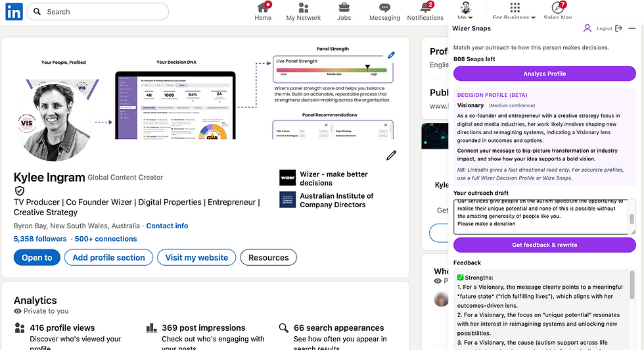Click the post impressions bar chart icon
The height and width of the screenshot is (350, 644).
point(152,328)
